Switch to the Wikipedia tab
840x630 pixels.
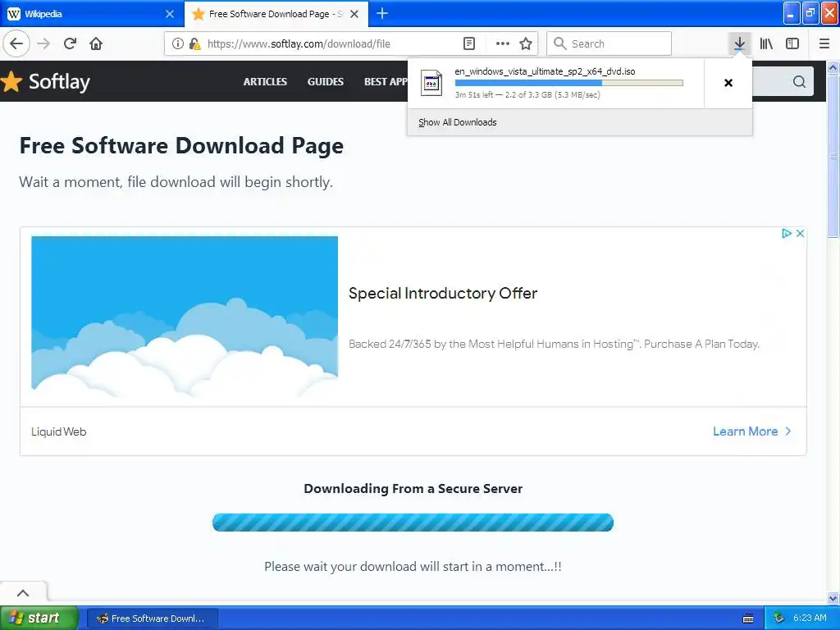coord(91,14)
